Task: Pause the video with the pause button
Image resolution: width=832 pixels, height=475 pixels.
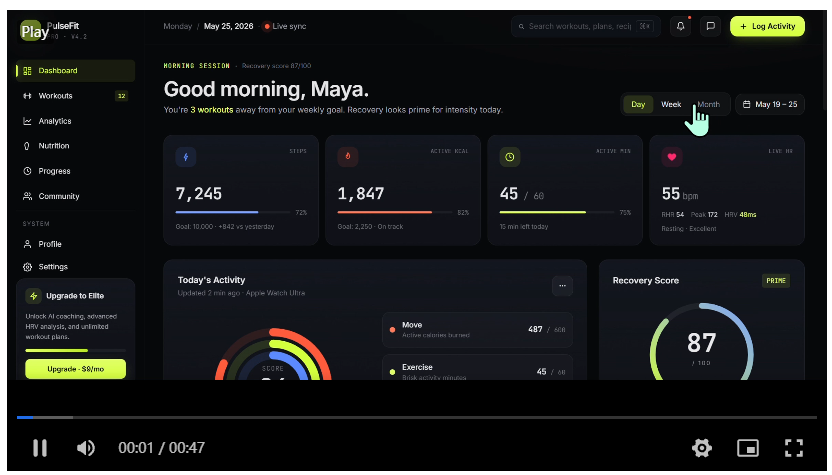Action: [40, 448]
